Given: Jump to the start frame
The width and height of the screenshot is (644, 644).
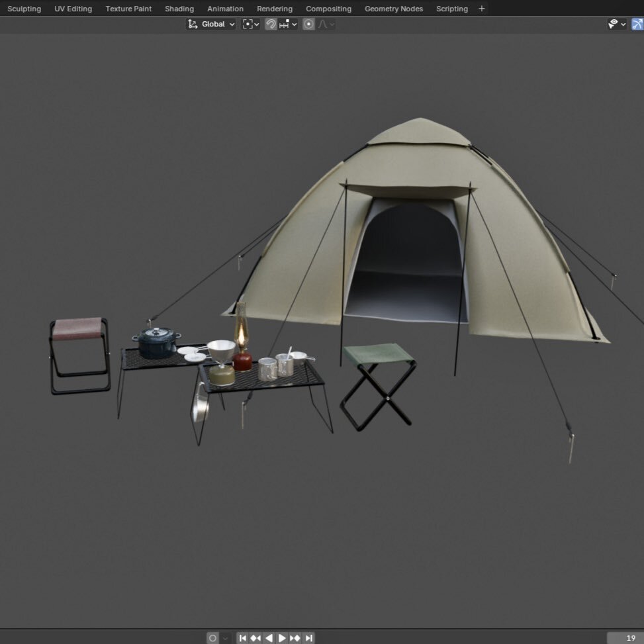Looking at the screenshot, I should click(242, 638).
